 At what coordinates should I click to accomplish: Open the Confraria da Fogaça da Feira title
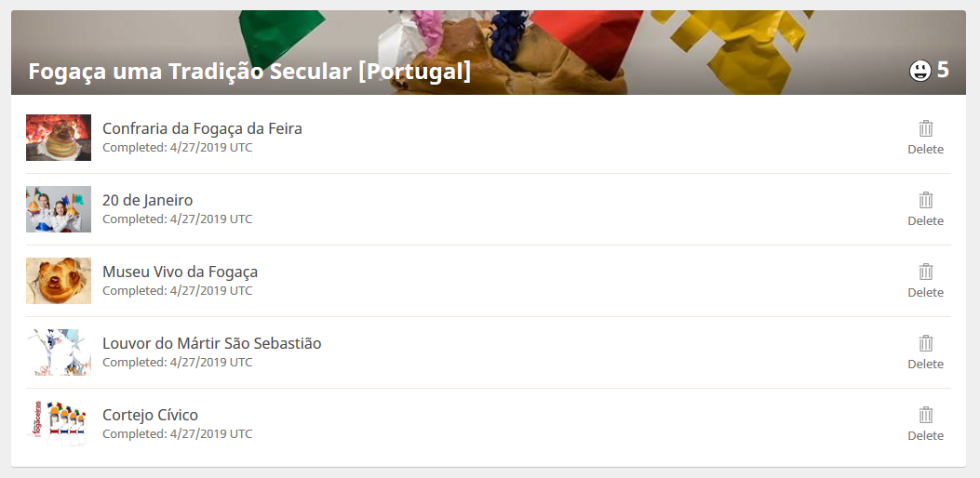pyautogui.click(x=202, y=128)
